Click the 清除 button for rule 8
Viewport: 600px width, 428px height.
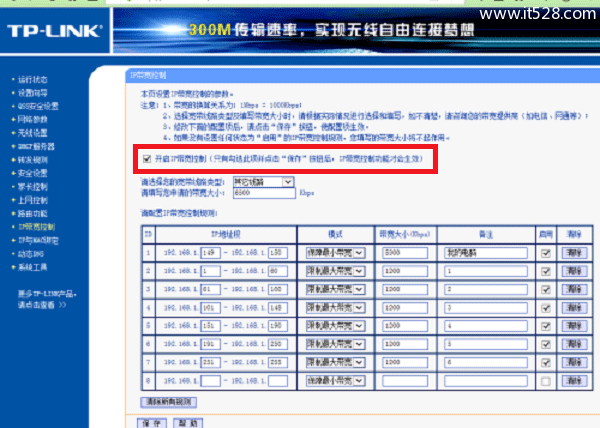tap(574, 381)
